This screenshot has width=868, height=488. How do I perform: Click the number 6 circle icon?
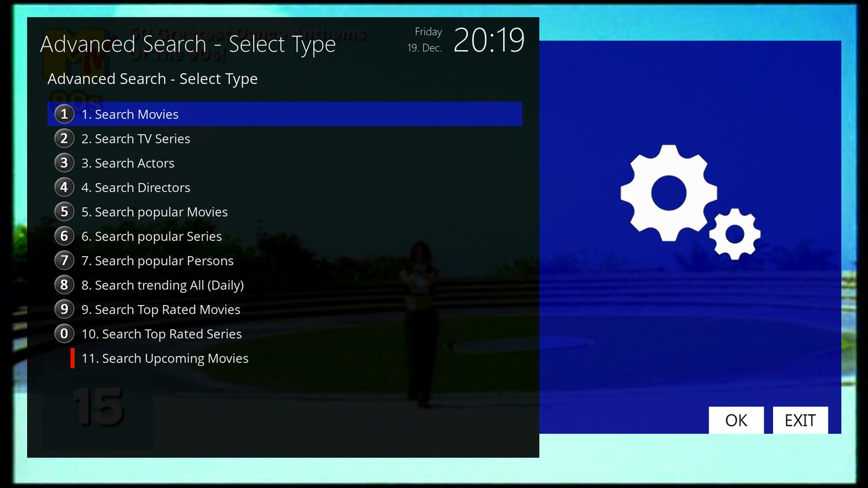tap(64, 236)
